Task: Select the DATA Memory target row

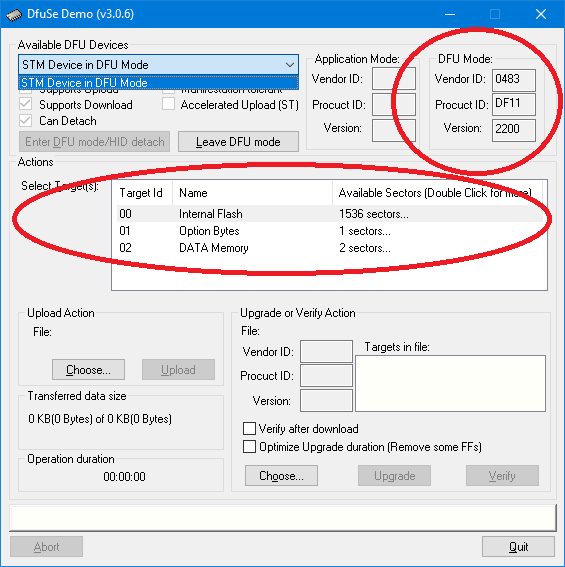Action: 330,248
